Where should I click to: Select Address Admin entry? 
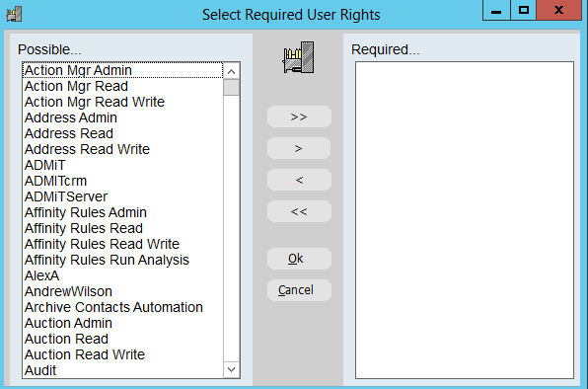pyautogui.click(x=123, y=117)
